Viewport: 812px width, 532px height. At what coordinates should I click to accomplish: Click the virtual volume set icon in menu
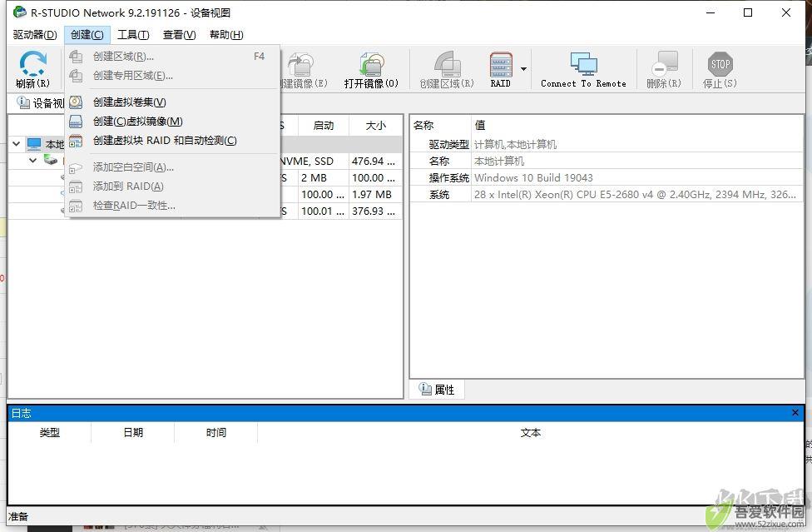coord(76,102)
